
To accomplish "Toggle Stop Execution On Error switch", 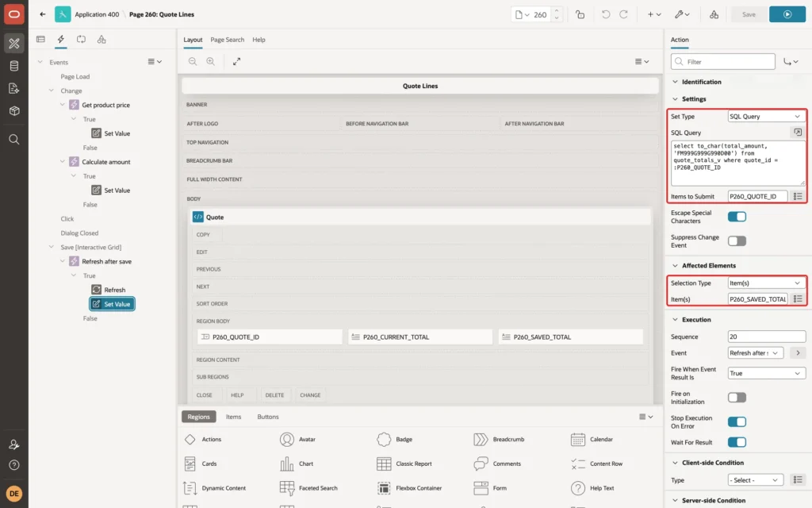I will point(737,422).
